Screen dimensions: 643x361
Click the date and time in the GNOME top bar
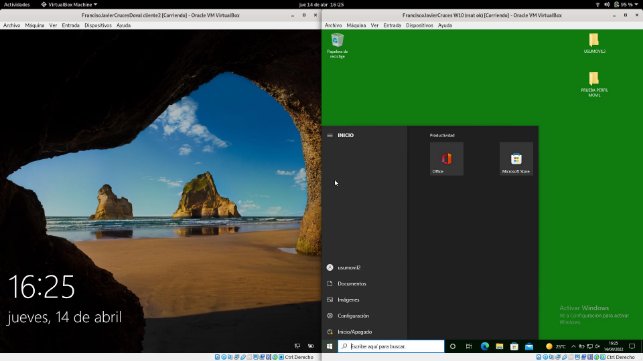(x=322, y=5)
